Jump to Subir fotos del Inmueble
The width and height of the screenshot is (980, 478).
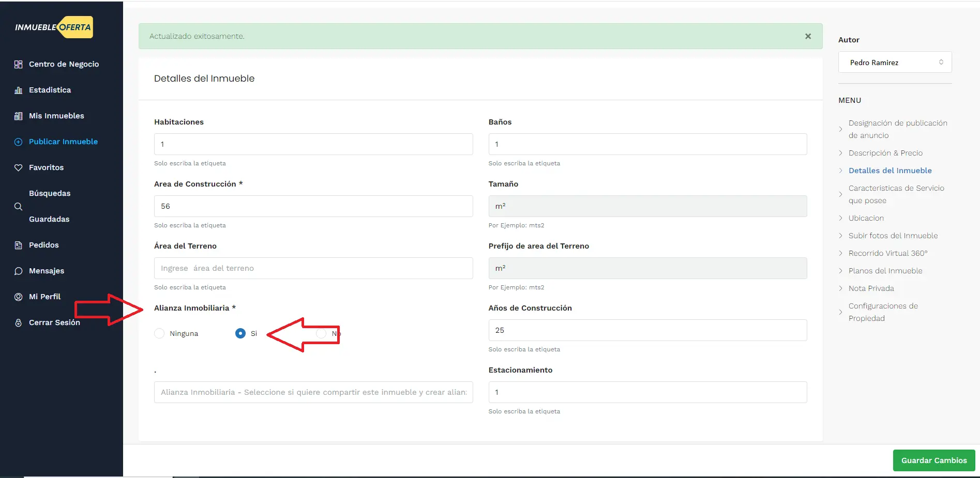(893, 236)
